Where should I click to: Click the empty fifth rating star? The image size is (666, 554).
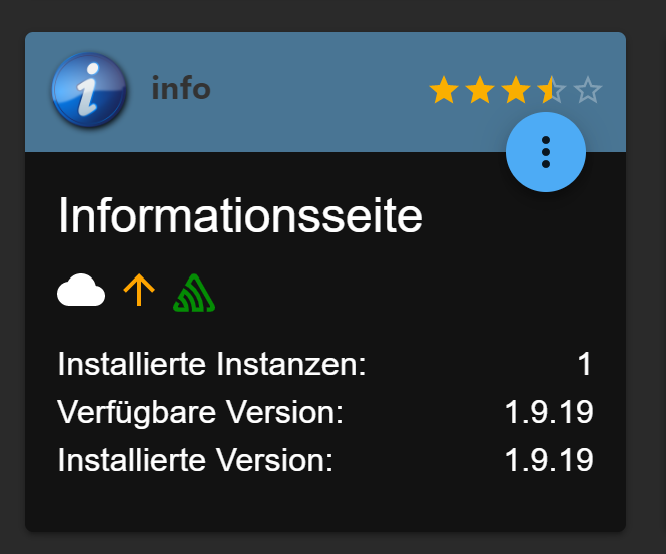coord(588,92)
